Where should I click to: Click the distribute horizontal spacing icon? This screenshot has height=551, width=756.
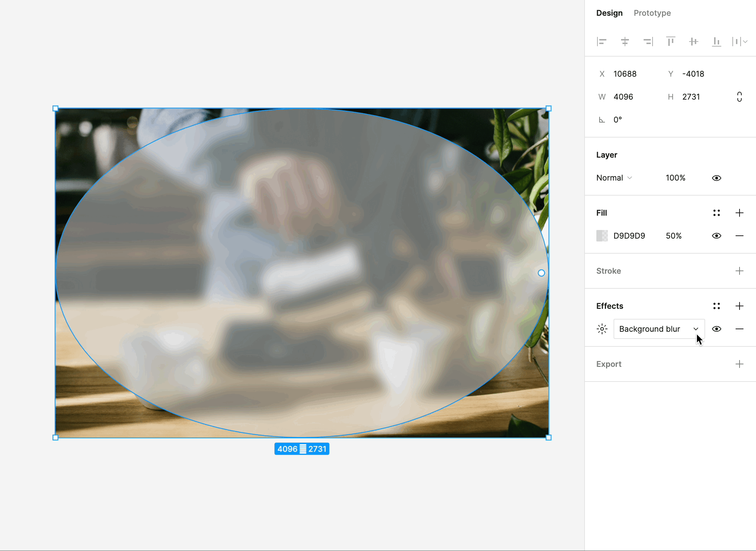pyautogui.click(x=734, y=41)
